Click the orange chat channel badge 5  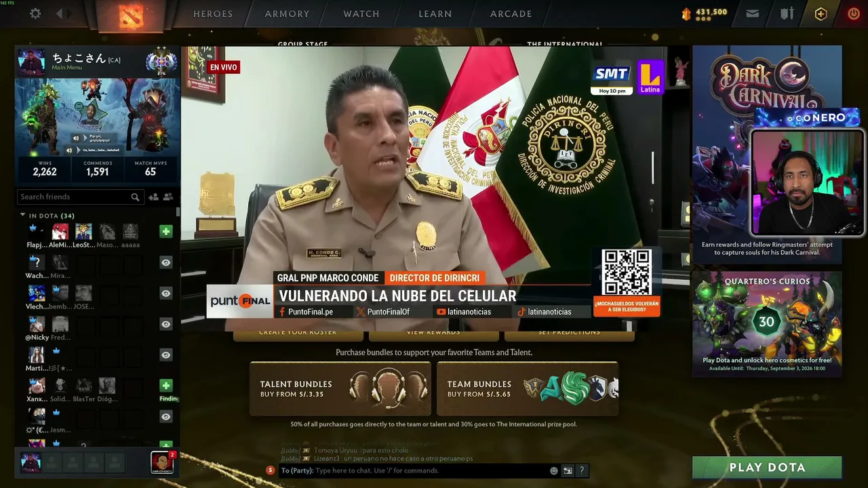271,470
